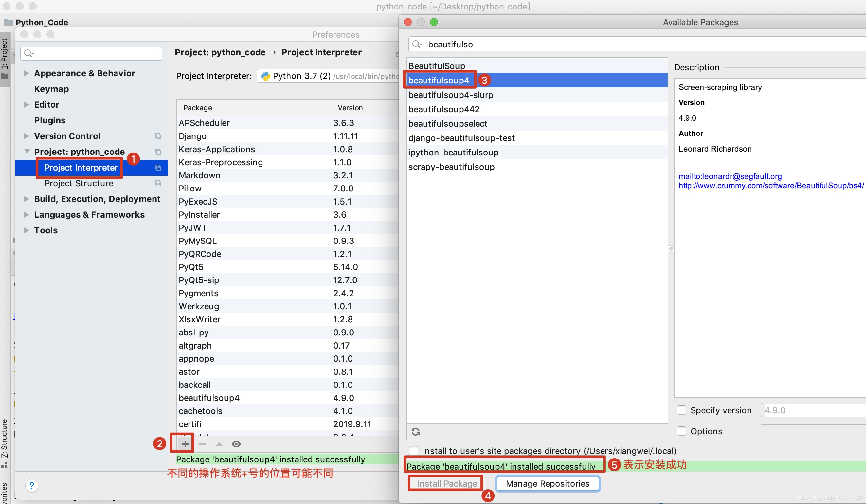Select scrapy-beautifulsoup in the list
The image size is (866, 504).
coord(537,167)
